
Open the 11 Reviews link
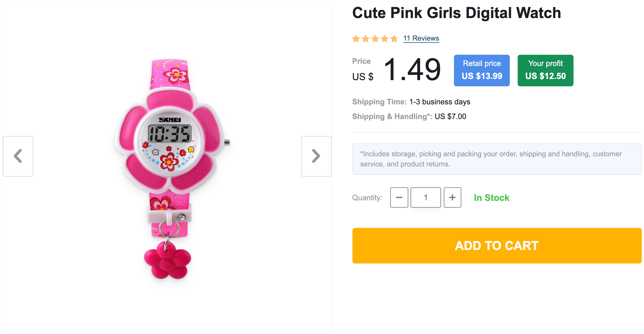(x=421, y=38)
